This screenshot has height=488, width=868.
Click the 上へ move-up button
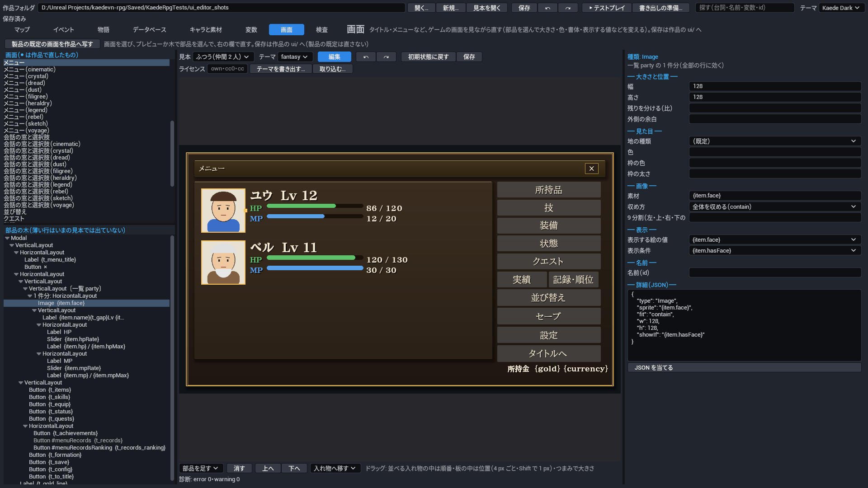pyautogui.click(x=268, y=469)
